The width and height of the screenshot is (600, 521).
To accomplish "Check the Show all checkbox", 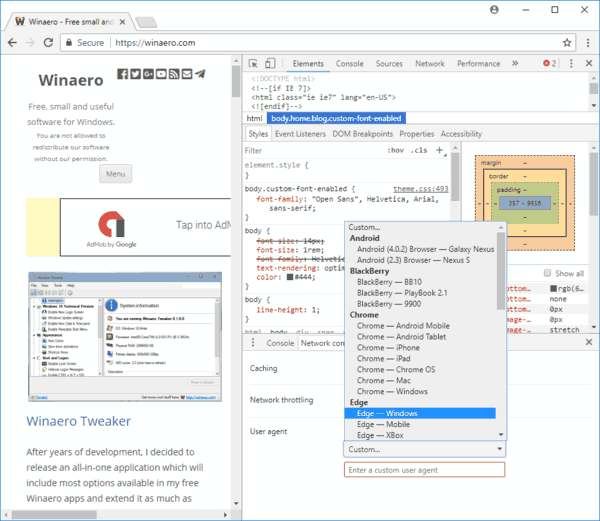I will point(547,274).
